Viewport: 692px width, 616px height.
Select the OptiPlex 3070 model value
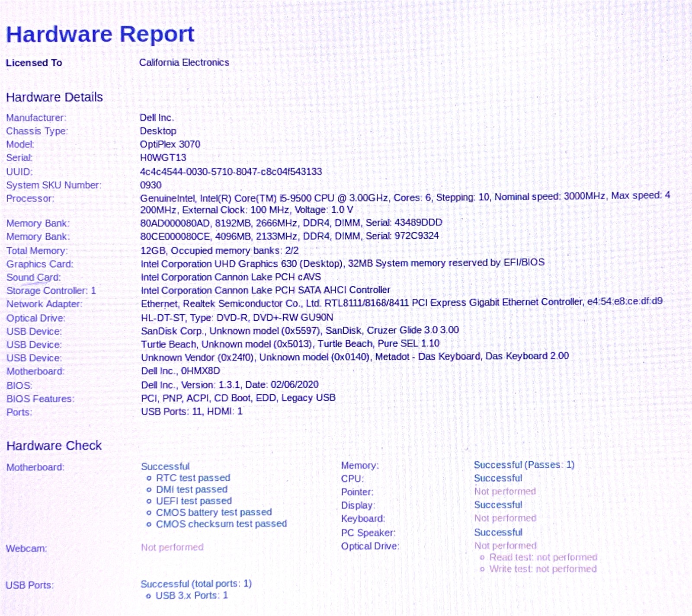[170, 144]
